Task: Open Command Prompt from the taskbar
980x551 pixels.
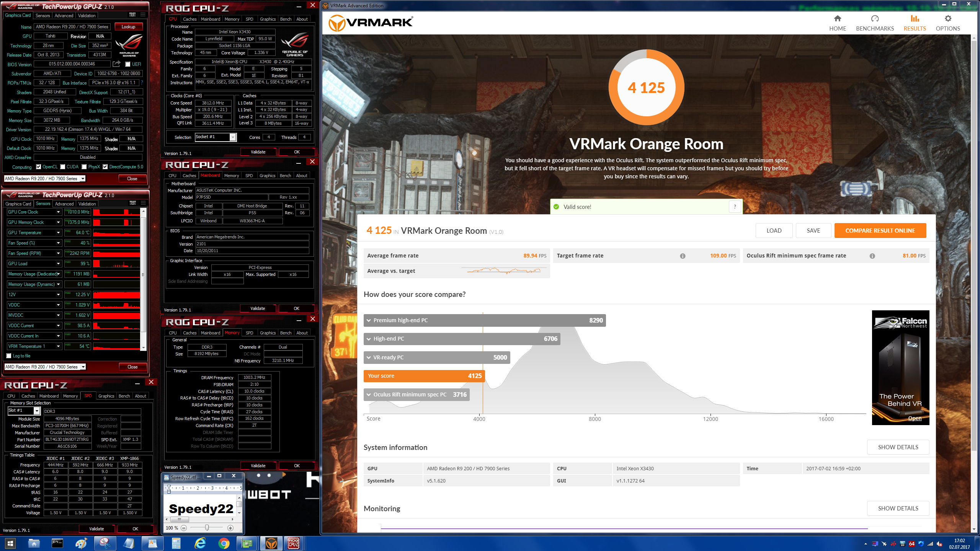Action: [57, 543]
